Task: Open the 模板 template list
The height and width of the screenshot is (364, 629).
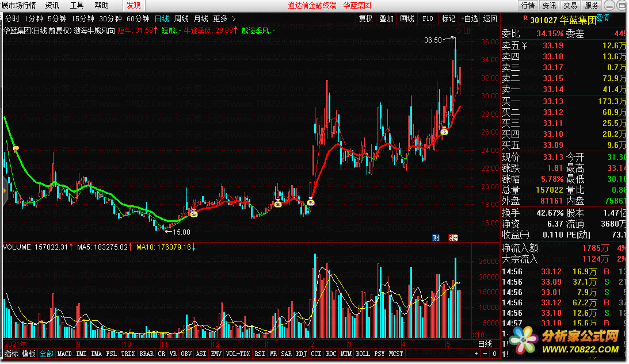Action: 28,354
